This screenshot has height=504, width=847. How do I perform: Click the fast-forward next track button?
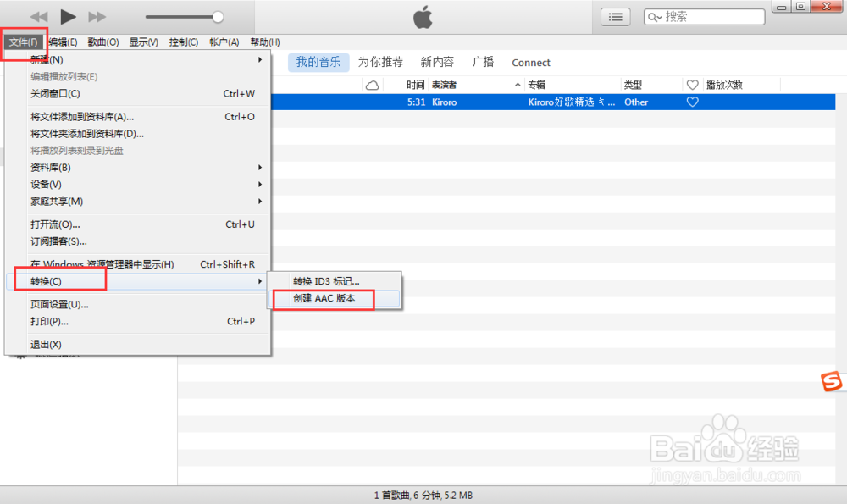tap(97, 17)
